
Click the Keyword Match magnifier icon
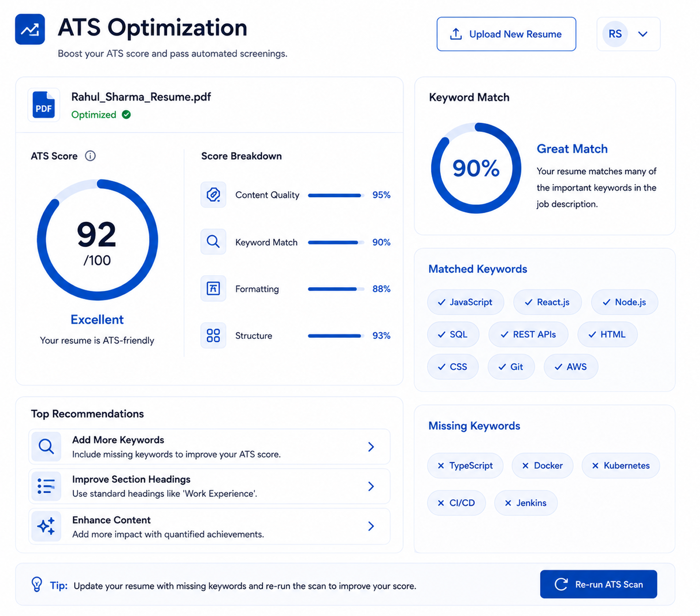213,242
